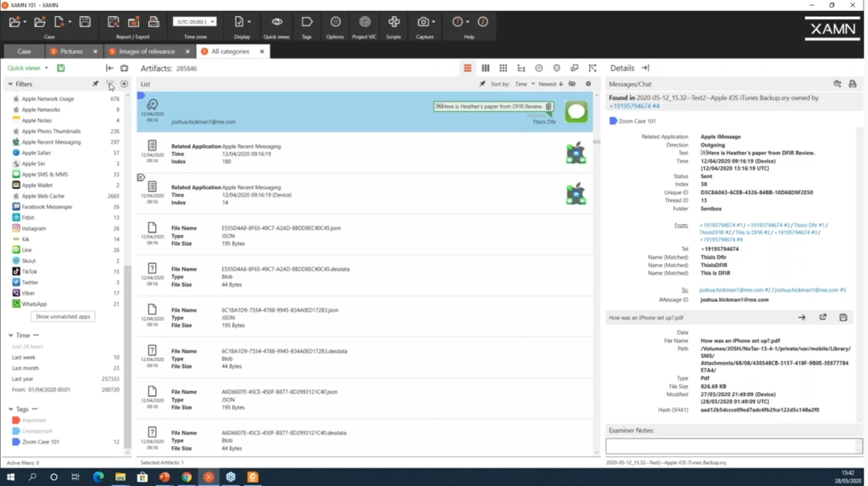Collapse the Details panel arrow

(x=645, y=68)
